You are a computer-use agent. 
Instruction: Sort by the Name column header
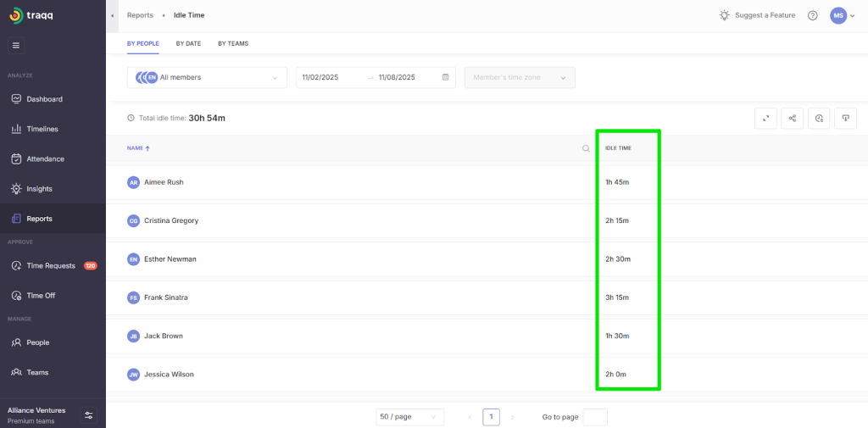[x=137, y=148]
